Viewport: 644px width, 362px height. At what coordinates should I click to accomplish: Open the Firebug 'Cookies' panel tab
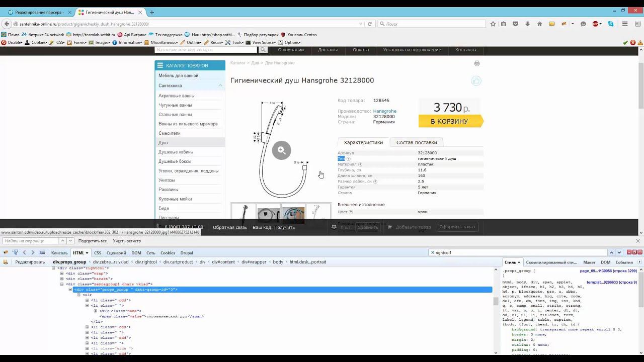[168, 253]
